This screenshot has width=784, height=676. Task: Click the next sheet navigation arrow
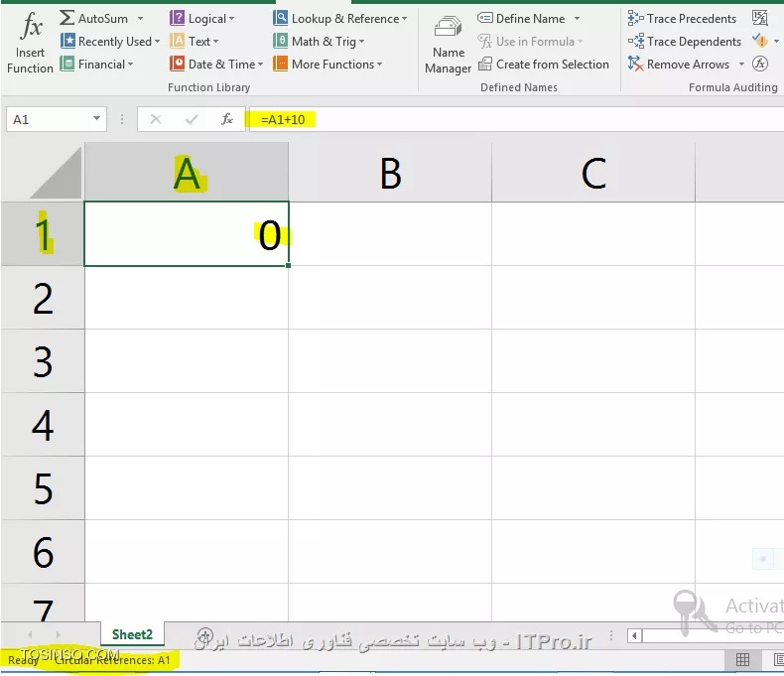58,634
